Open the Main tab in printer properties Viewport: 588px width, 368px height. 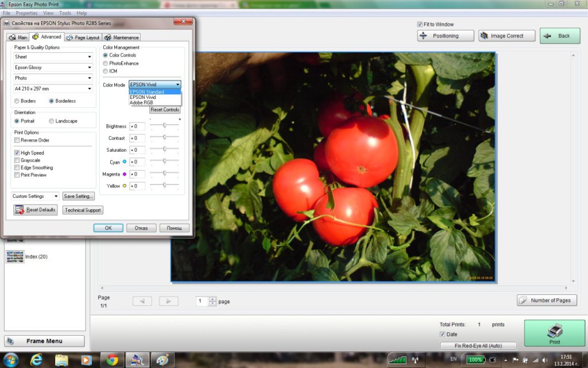(x=18, y=37)
